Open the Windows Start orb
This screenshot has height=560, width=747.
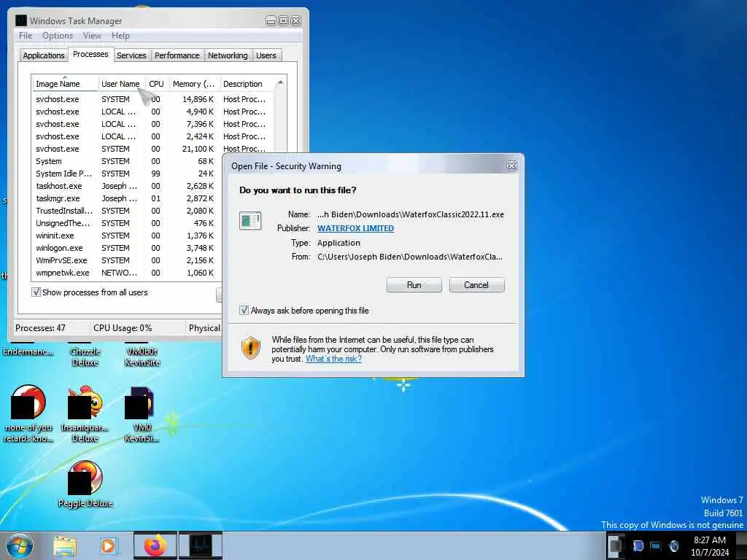(19, 545)
